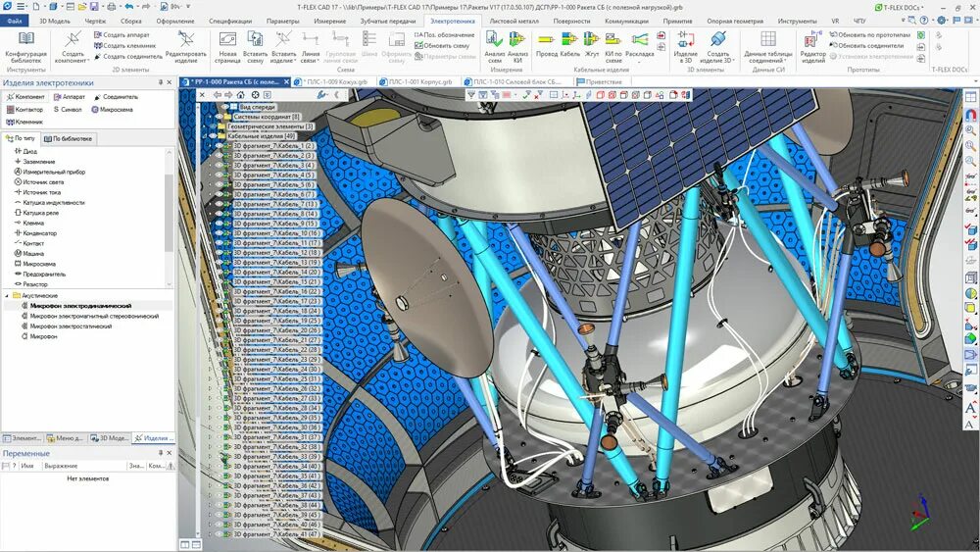Click the Создать компонент icon
This screenshot has height=552, width=980.
pos(72,40)
